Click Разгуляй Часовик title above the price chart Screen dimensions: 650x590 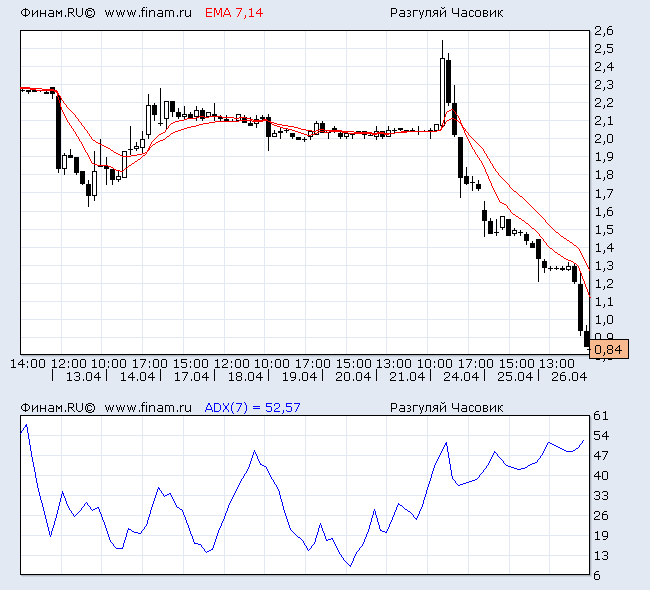click(446, 13)
